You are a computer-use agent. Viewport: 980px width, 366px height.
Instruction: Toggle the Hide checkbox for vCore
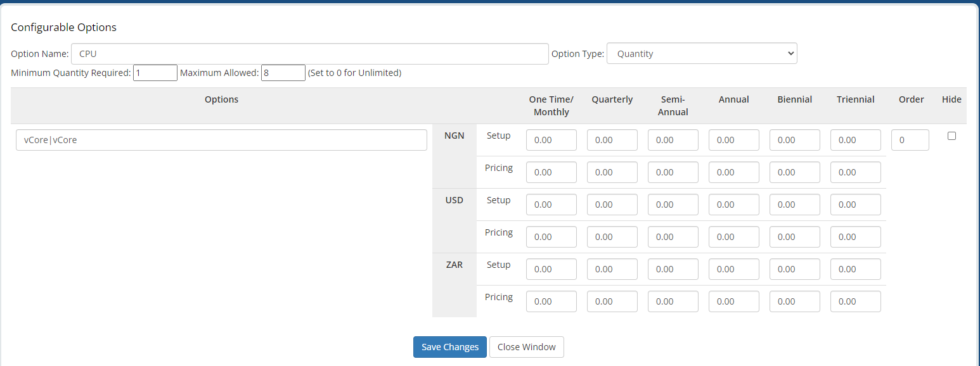tap(951, 136)
